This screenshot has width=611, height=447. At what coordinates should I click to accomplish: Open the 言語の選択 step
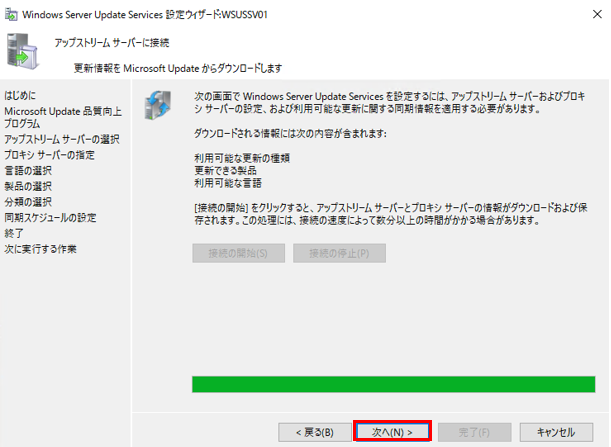28,170
